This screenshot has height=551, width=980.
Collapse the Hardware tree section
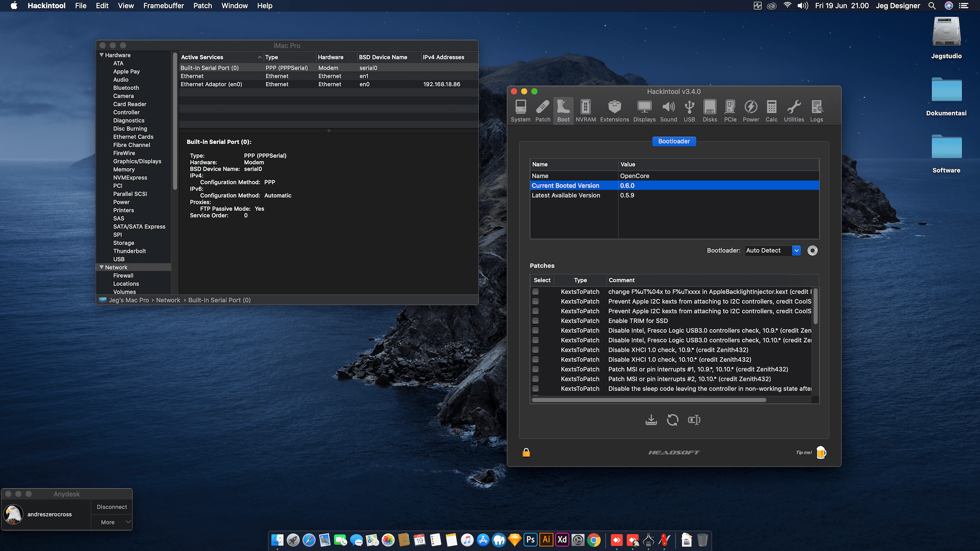coord(102,55)
